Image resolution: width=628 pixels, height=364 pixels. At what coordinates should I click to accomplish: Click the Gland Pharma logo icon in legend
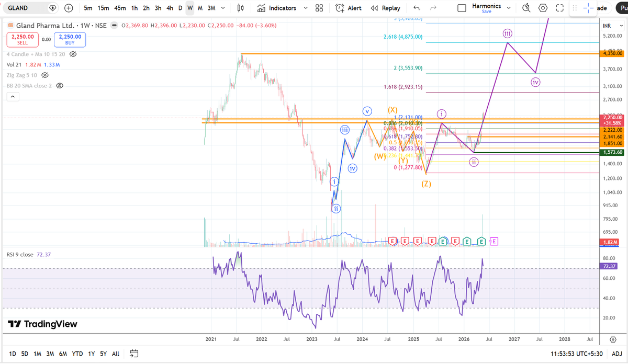coord(10,25)
